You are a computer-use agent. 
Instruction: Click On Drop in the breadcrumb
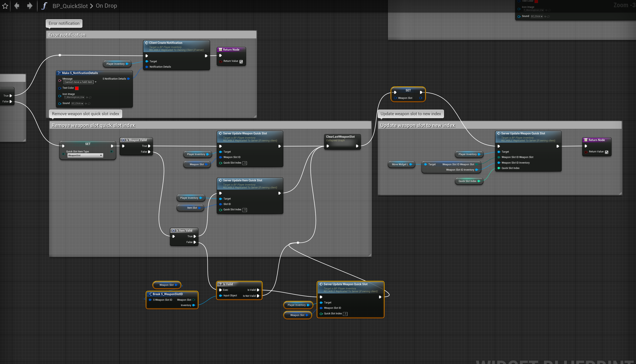click(x=106, y=6)
